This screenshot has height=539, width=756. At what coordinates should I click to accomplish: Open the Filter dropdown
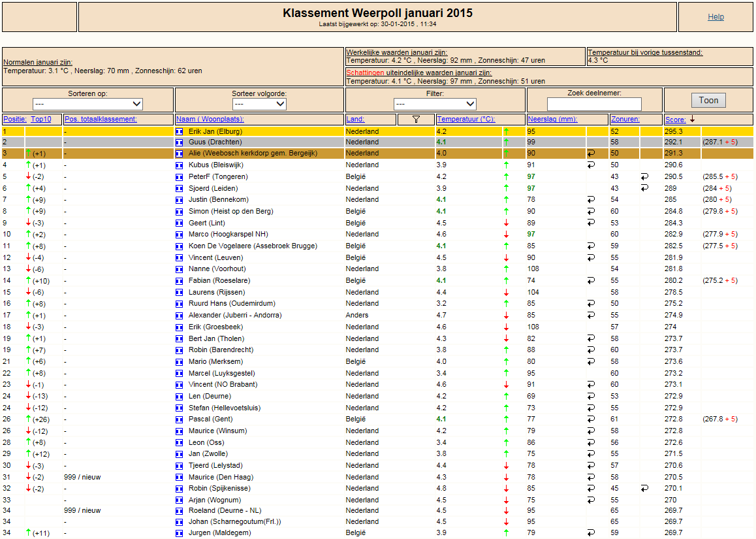point(435,104)
